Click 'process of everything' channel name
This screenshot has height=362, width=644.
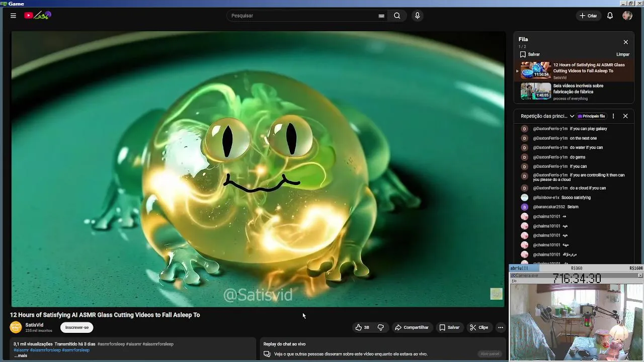tap(570, 99)
